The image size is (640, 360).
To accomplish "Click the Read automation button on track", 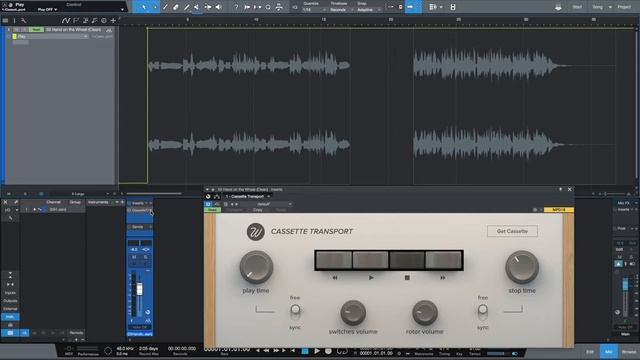I will coord(36,30).
